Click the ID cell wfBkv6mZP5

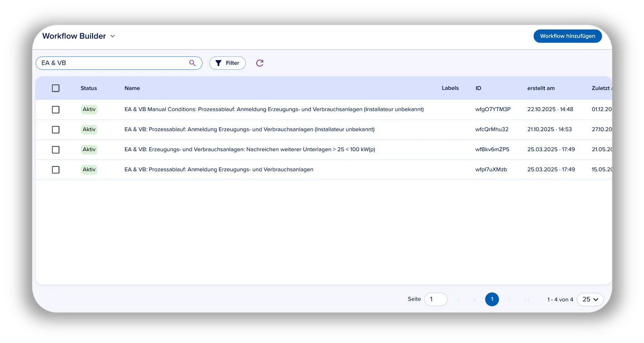point(492,149)
